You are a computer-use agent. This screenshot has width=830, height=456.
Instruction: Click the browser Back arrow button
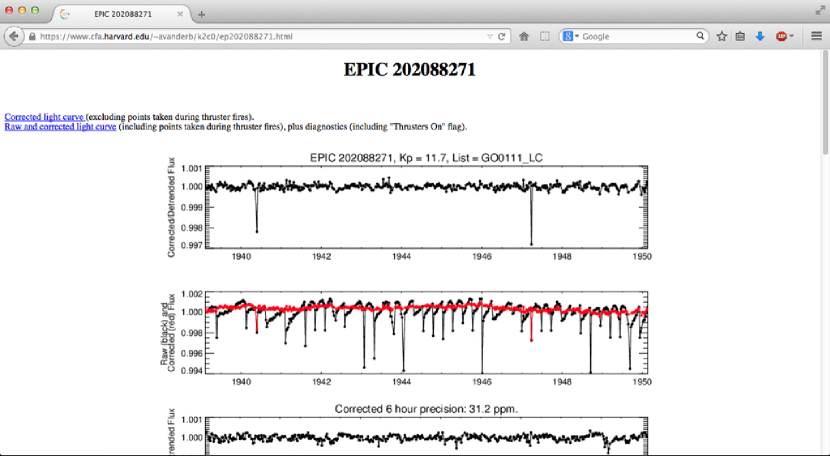pyautogui.click(x=14, y=36)
